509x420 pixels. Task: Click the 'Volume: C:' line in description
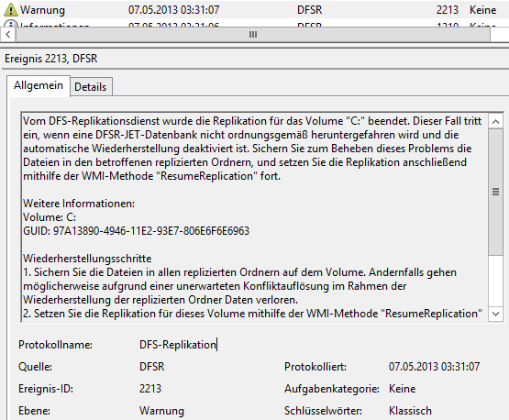pyautogui.click(x=50, y=217)
